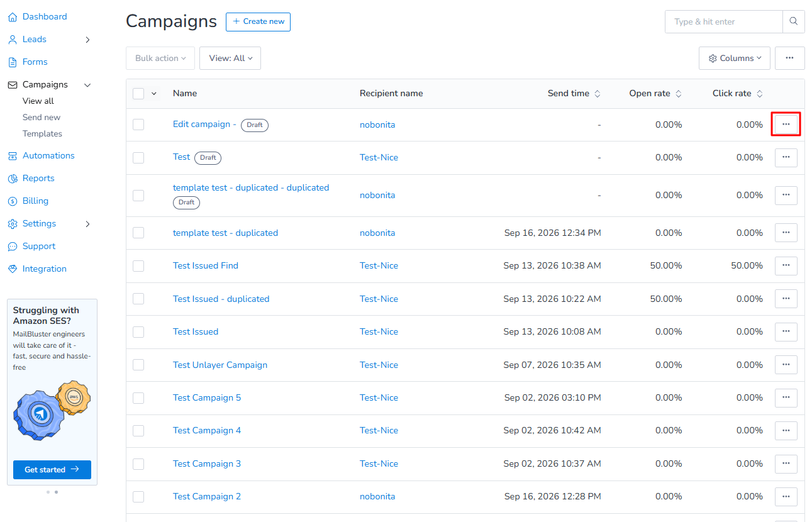This screenshot has width=812, height=522.
Task: Click the Settings gear icon in sidebar
Action: 13,224
